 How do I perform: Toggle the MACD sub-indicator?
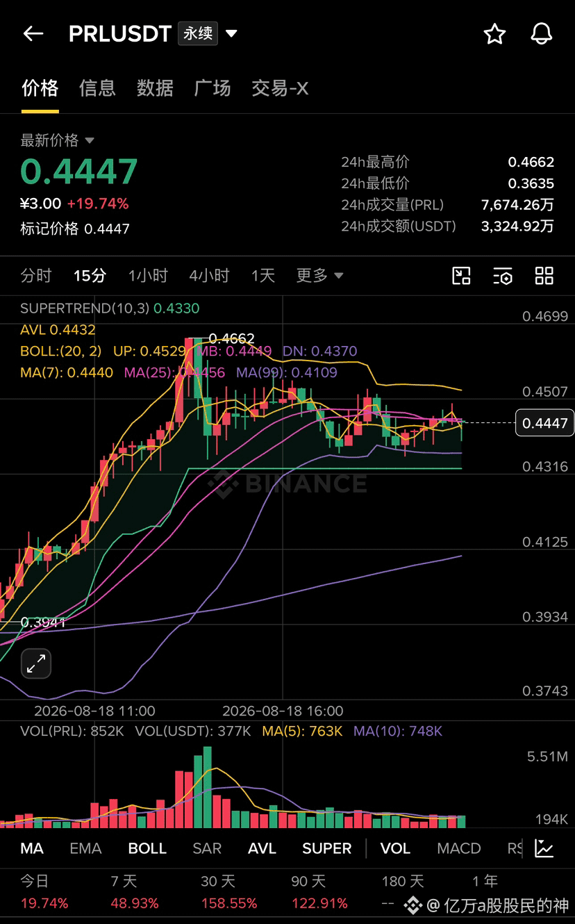coord(459,848)
